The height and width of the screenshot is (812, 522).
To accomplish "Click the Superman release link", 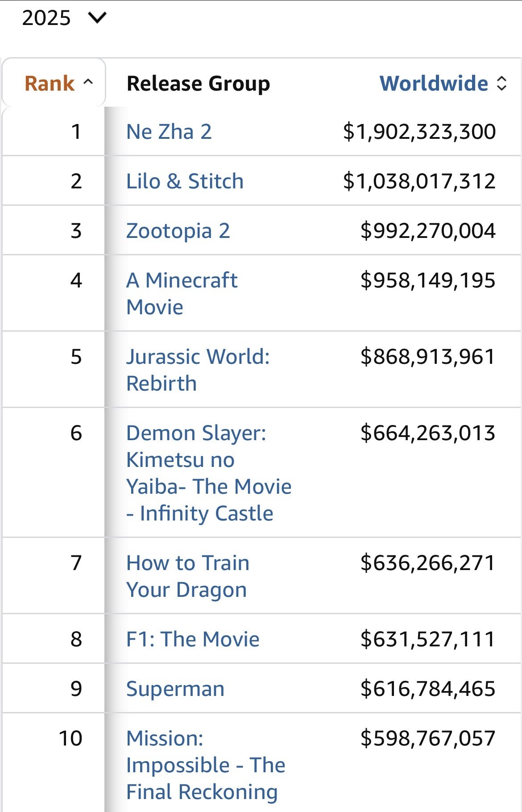I will [x=175, y=689].
